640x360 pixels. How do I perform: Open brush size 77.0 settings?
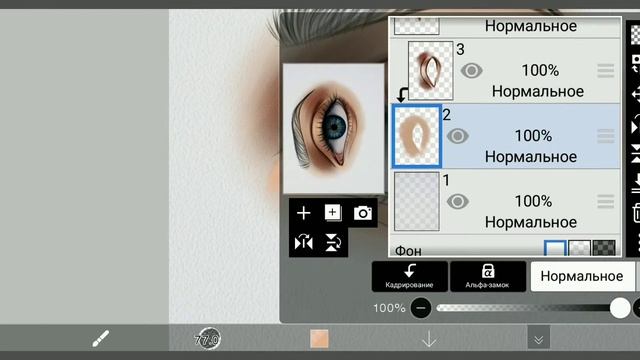tap(207, 339)
